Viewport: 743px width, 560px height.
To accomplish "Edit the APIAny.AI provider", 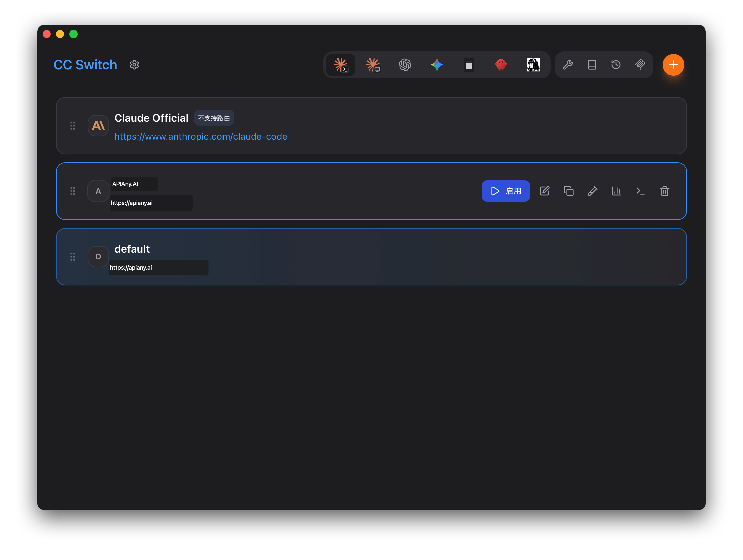I will coord(545,191).
